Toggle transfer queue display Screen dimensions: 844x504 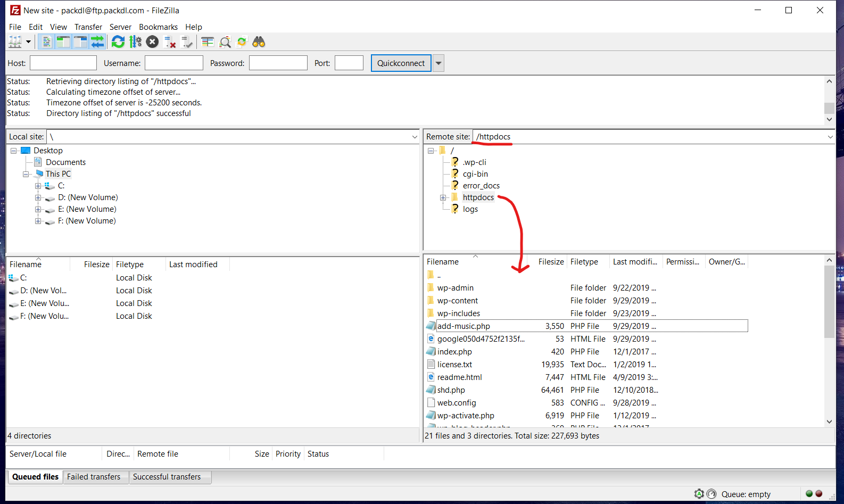coord(97,42)
